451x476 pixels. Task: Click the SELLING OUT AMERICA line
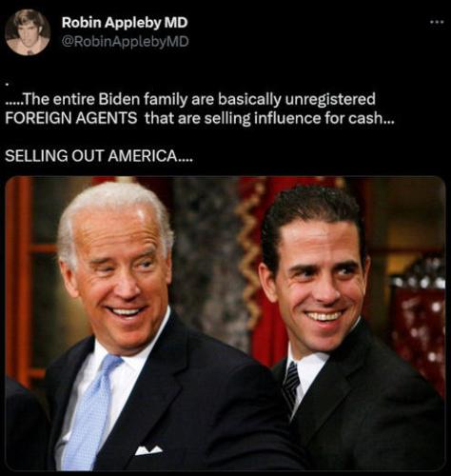99,156
